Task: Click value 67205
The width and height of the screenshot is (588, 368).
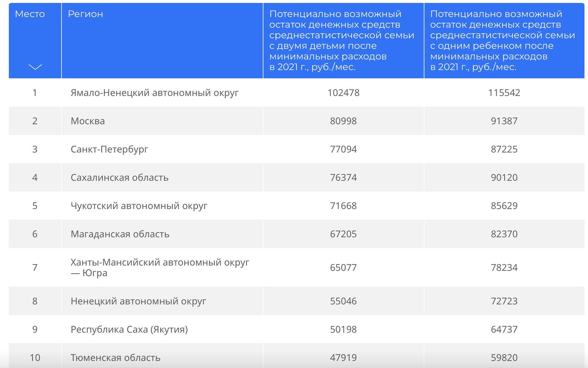Action: (x=343, y=234)
